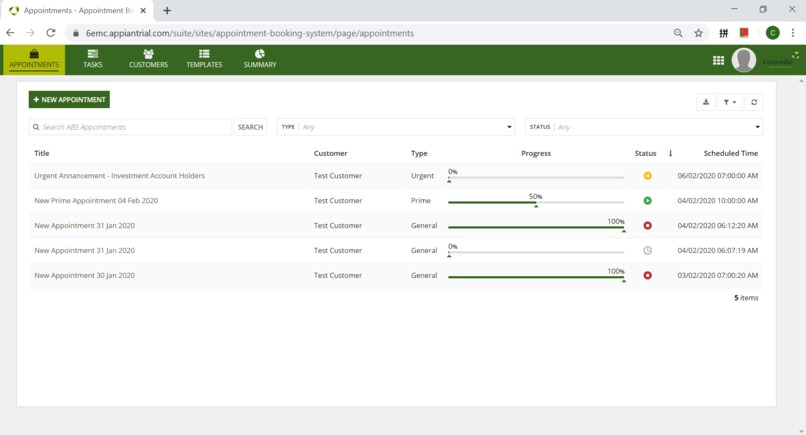
Task: Sort by the Customer column header
Action: pyautogui.click(x=331, y=153)
